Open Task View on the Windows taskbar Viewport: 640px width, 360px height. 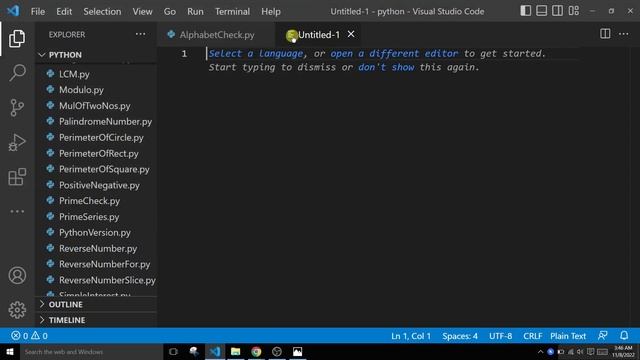pos(173,351)
